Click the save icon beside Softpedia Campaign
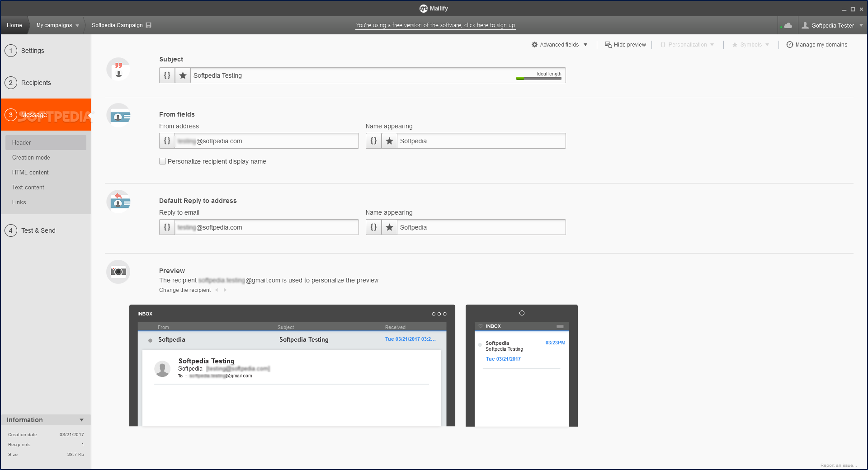 (x=149, y=25)
